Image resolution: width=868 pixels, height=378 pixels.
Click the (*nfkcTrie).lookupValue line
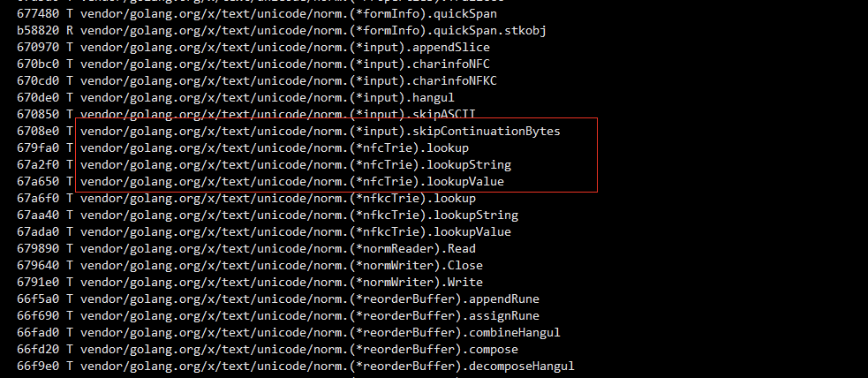point(264,231)
